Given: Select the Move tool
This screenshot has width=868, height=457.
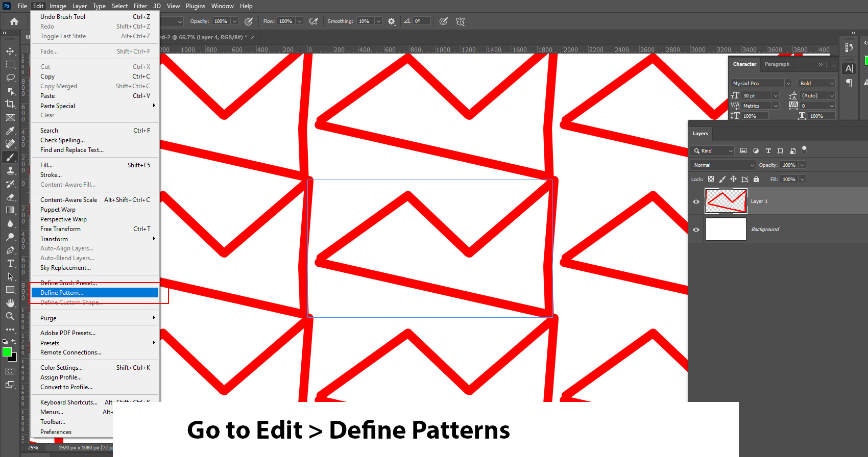Looking at the screenshot, I should [10, 51].
